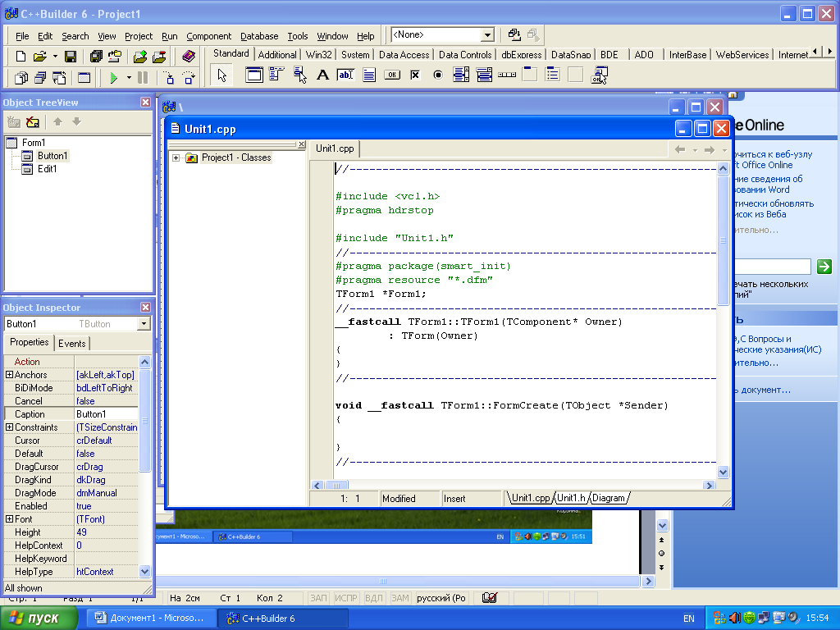The height and width of the screenshot is (630, 840).
Task: Select the Frames component icon
Action: click(254, 75)
